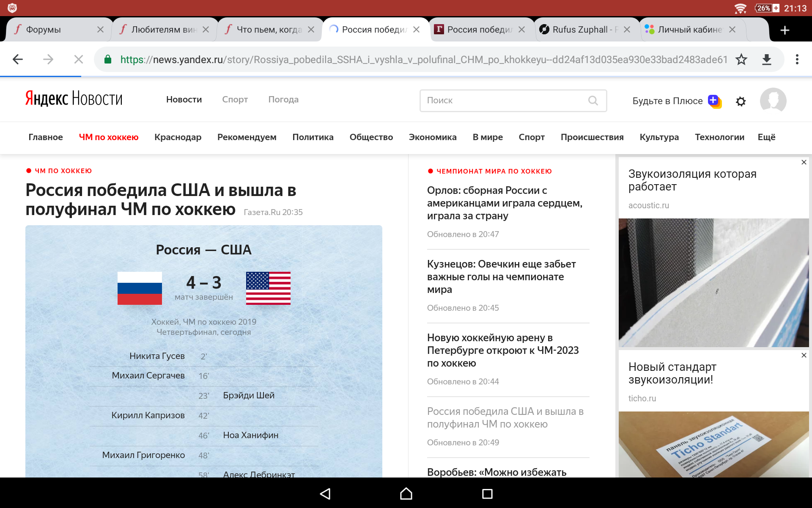This screenshot has width=812, height=508.
Task: Close the acoustic.ru advertisement
Action: (x=804, y=162)
